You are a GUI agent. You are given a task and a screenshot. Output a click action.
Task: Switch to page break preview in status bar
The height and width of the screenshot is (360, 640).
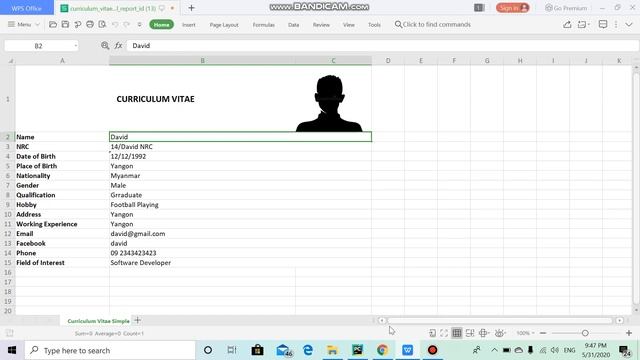(x=470, y=333)
